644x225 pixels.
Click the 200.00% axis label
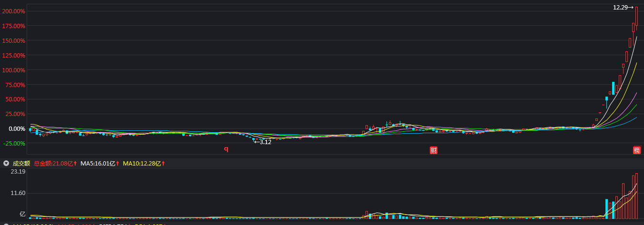tap(13, 11)
